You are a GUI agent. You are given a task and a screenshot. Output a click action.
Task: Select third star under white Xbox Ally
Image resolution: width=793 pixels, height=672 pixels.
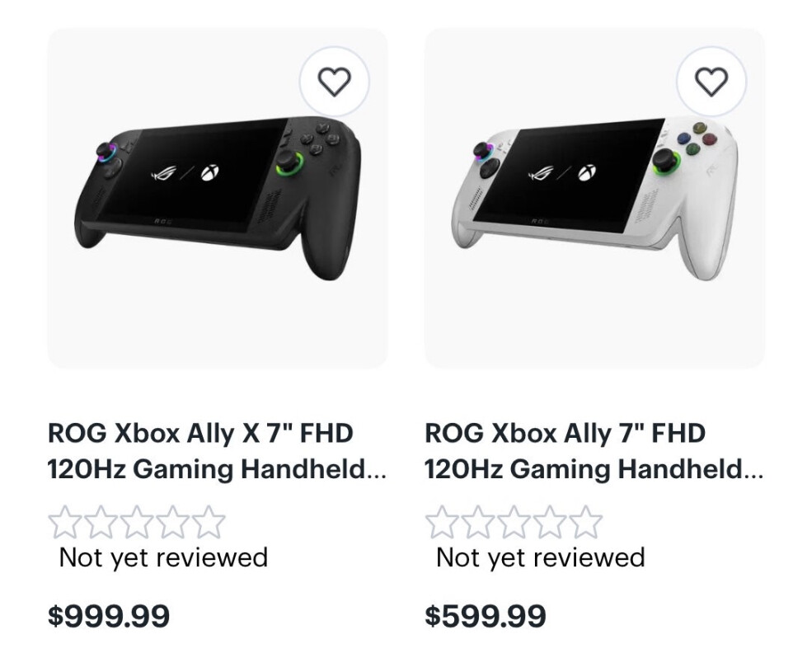(x=514, y=523)
